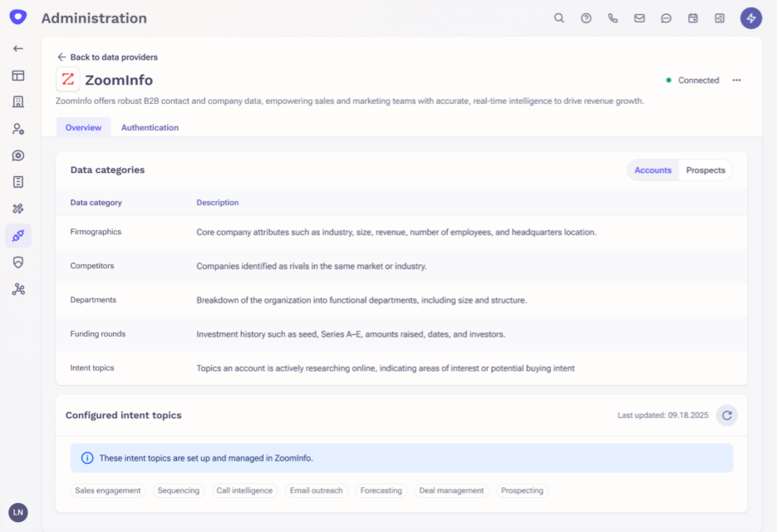This screenshot has width=778, height=532.
Task: Open help question mark icon
Action: pyautogui.click(x=586, y=18)
